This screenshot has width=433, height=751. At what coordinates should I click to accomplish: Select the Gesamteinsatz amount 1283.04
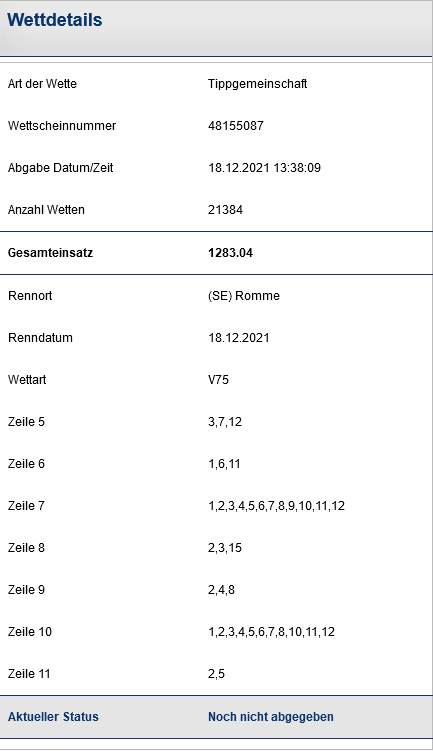(x=230, y=253)
